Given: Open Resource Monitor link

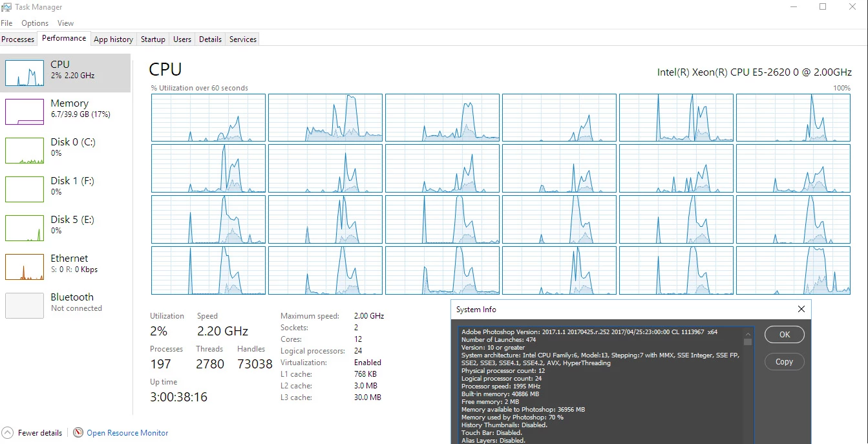Looking at the screenshot, I should [x=127, y=433].
